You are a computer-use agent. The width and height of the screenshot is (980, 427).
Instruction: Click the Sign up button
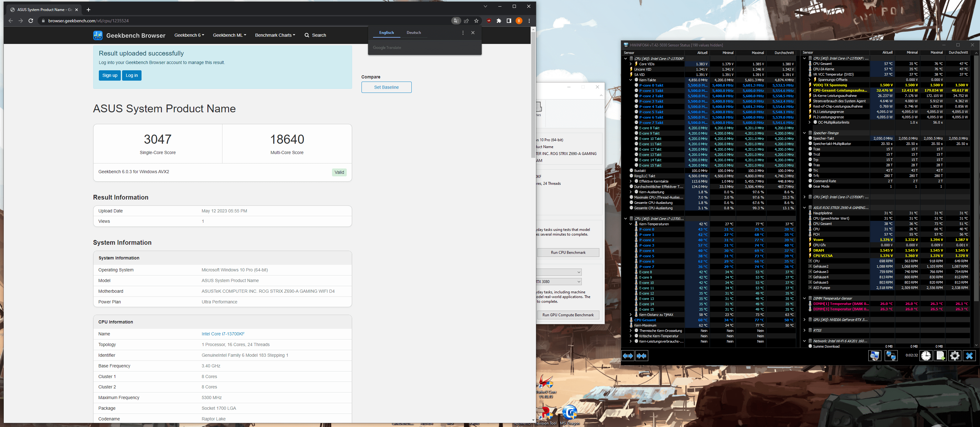pyautogui.click(x=110, y=76)
